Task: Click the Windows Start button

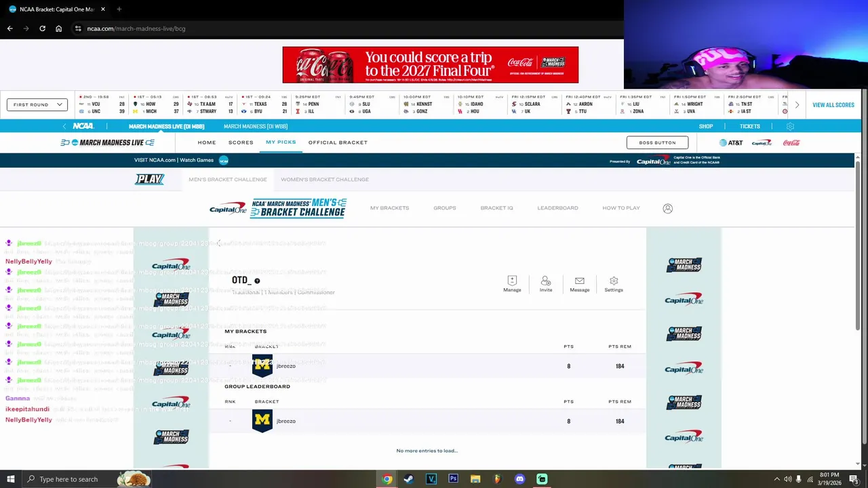Action: (10, 479)
